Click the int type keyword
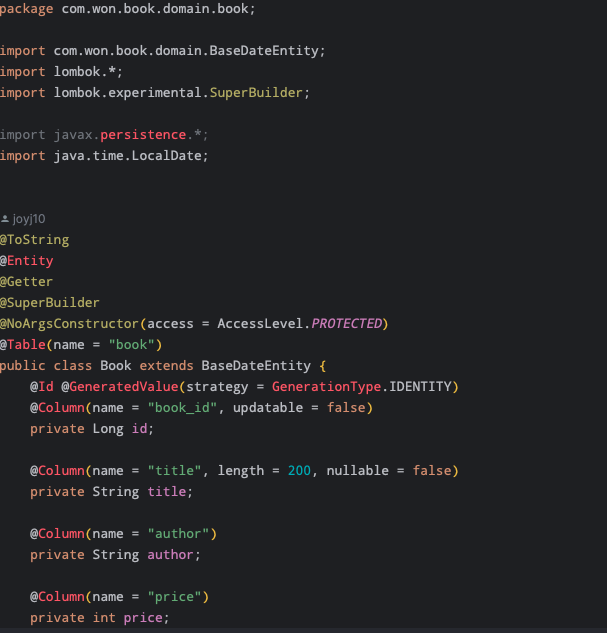This screenshot has height=633, width=607. 104,618
